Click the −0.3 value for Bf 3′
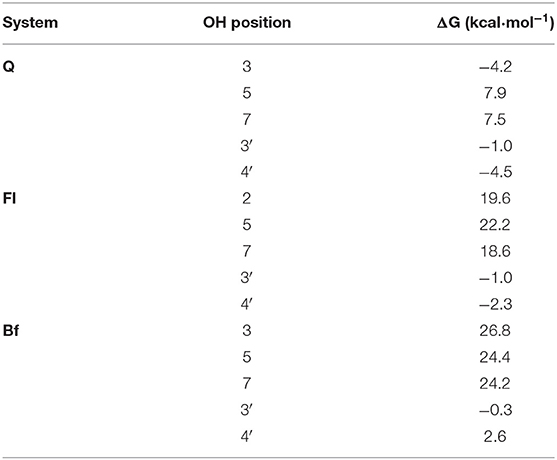 [x=496, y=410]
